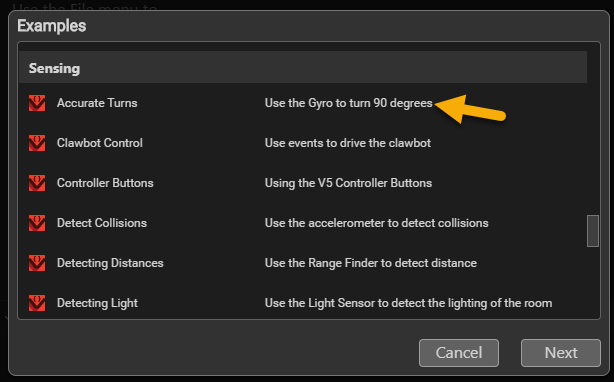This screenshot has width=614, height=382.
Task: Click the Cancel button
Action: tap(459, 353)
